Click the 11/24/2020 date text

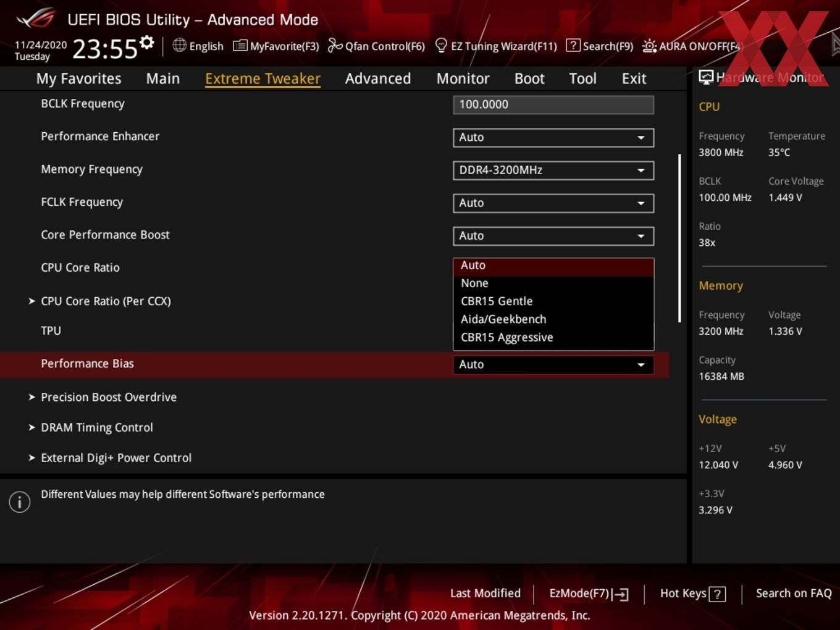tap(41, 45)
